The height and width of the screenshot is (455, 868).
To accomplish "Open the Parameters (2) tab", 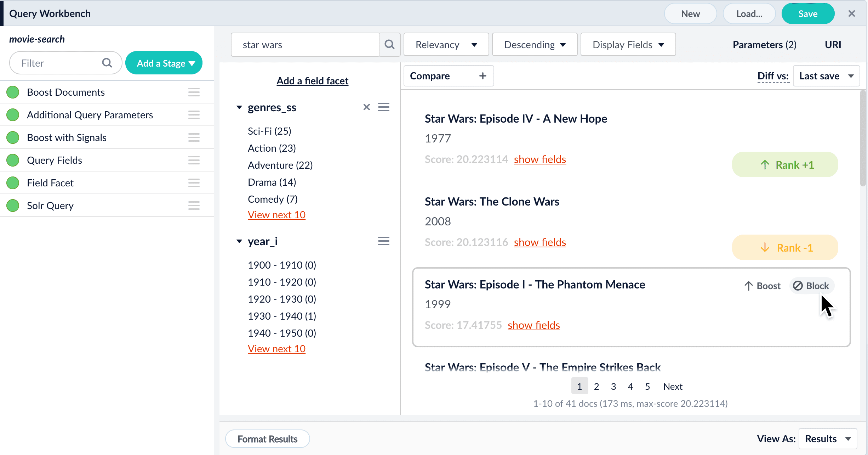I will (764, 45).
